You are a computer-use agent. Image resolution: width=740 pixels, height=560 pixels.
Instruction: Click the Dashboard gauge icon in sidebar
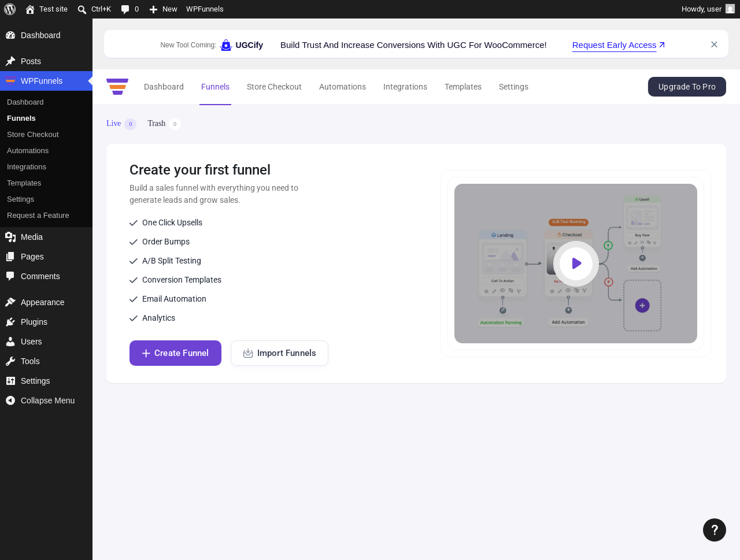coord(10,35)
